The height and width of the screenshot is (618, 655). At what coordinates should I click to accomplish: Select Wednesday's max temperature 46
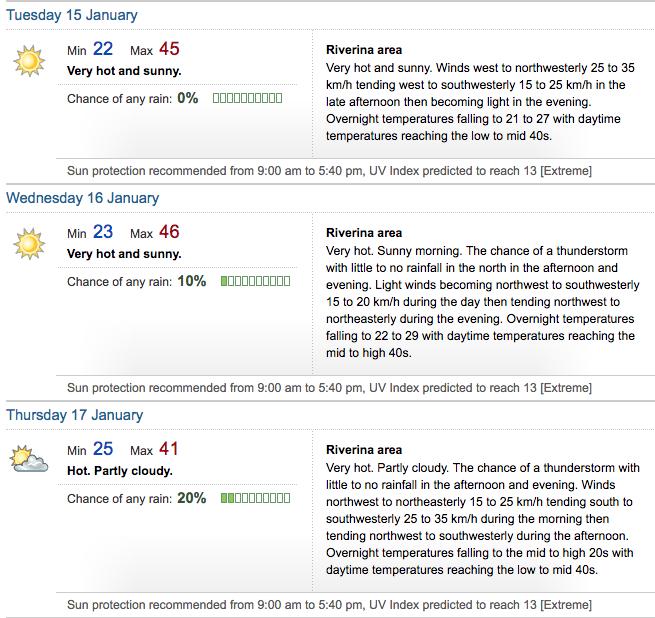coord(169,232)
